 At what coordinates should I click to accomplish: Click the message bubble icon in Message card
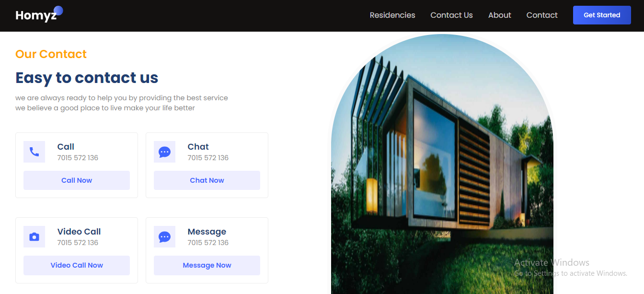(x=164, y=237)
